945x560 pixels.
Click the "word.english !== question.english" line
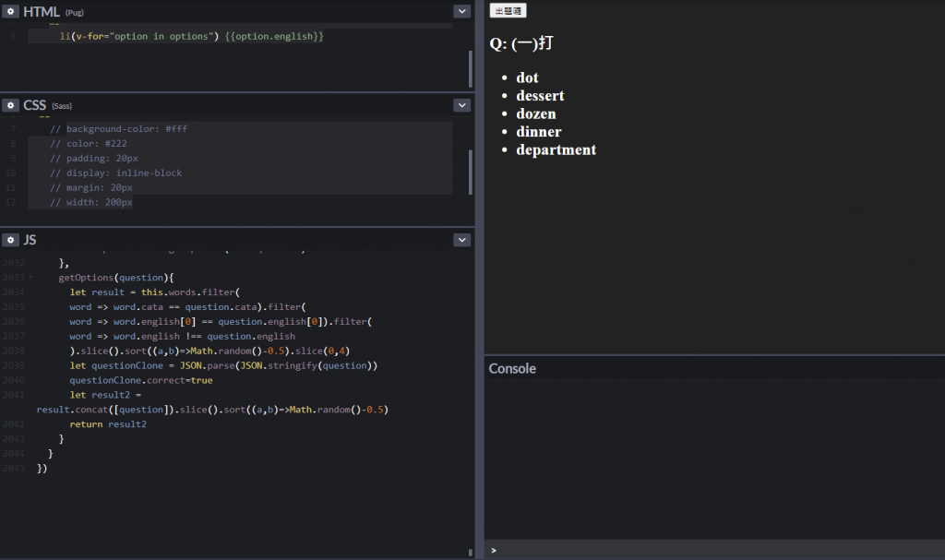click(x=182, y=337)
